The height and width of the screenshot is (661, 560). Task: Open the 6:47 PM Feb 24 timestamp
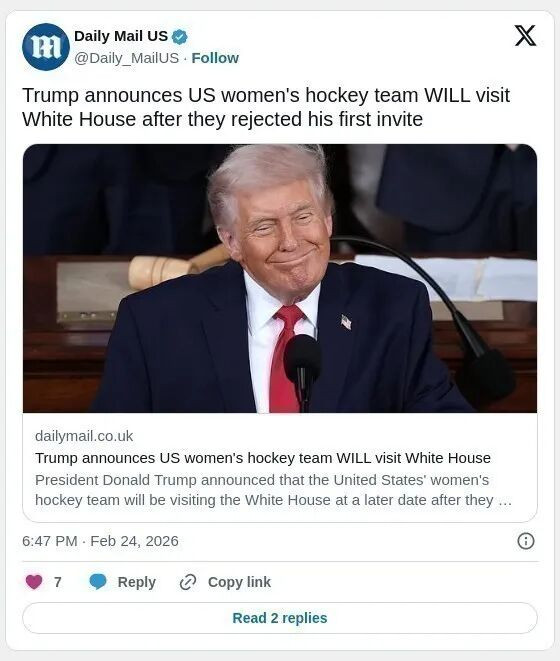click(x=100, y=541)
